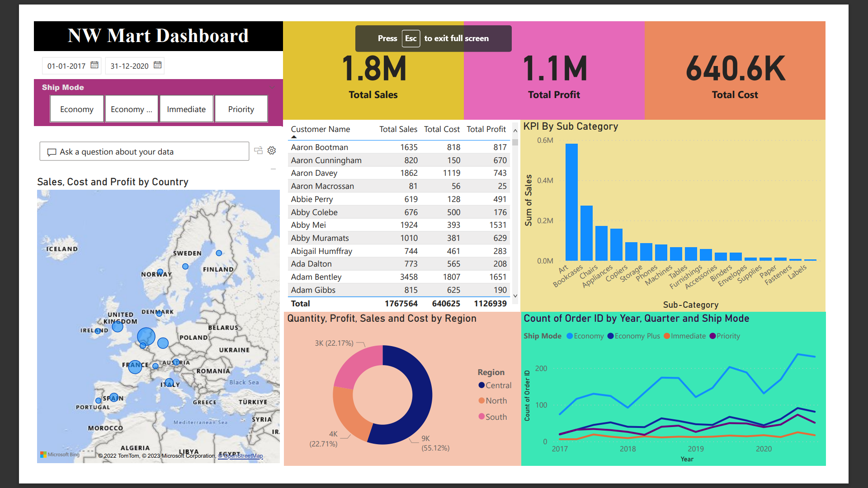Open the Ship Mode slicer chevron dropdown
Image resolution: width=868 pixels, height=488 pixels.
click(x=272, y=87)
